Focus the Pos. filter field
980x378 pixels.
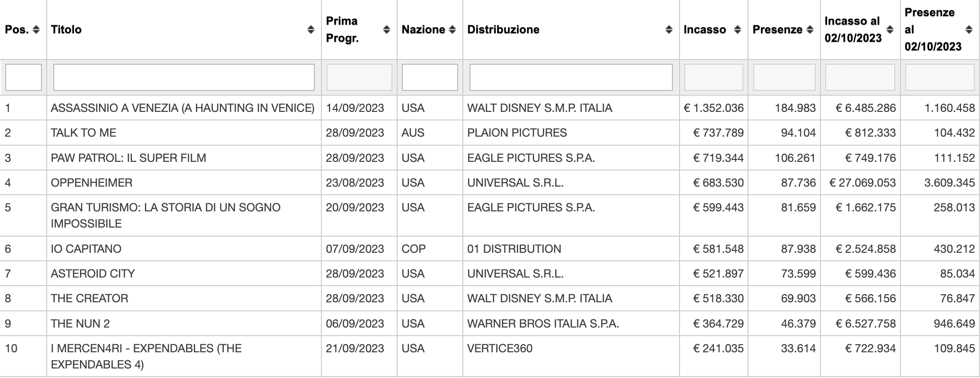point(23,77)
